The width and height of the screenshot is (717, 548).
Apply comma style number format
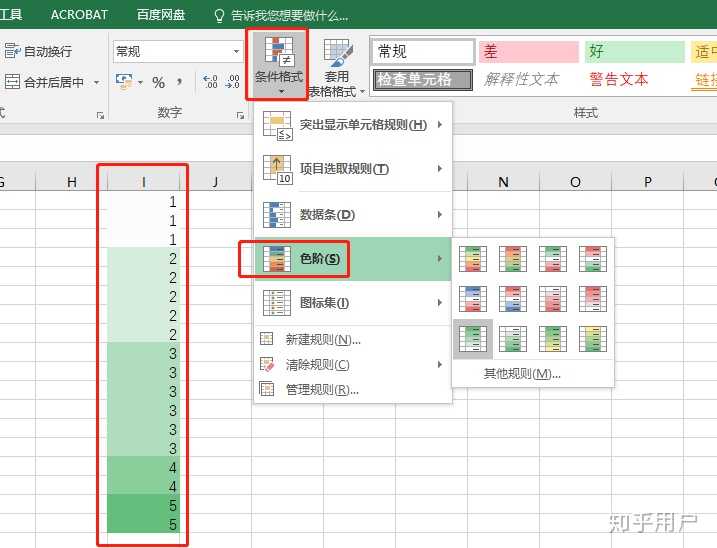pos(180,82)
